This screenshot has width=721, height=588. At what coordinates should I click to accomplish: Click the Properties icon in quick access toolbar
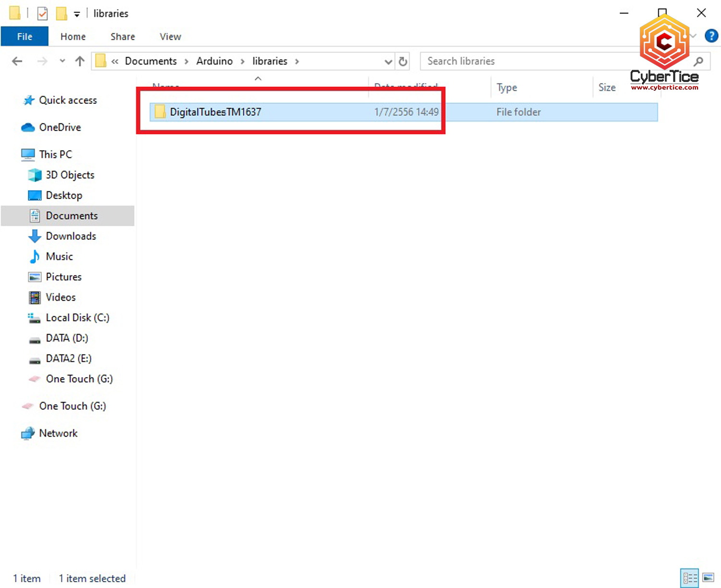pyautogui.click(x=42, y=13)
